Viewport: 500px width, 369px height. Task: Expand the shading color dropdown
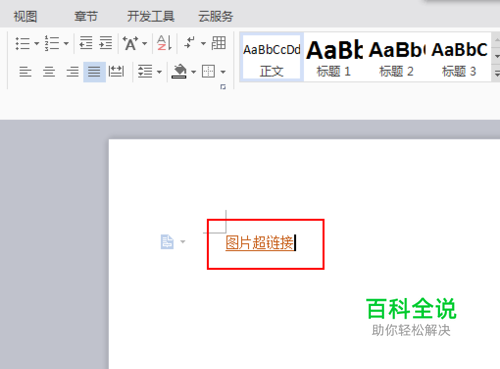tap(193, 72)
